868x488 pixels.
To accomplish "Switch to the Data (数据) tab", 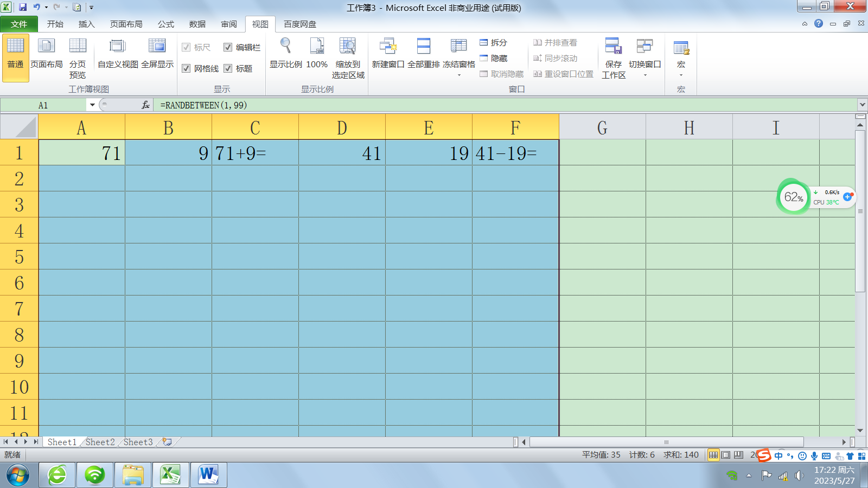I will [x=197, y=24].
